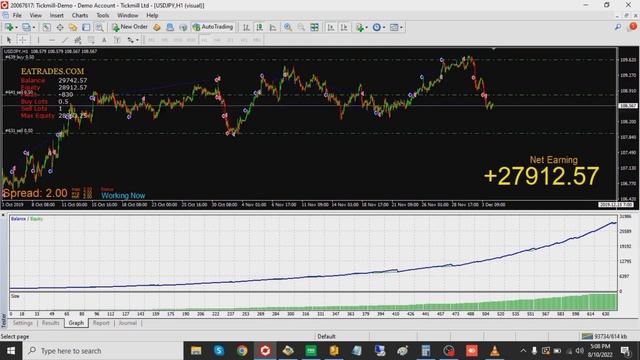
Task: Close the Tester panel with the x
Action: [x=3, y=215]
